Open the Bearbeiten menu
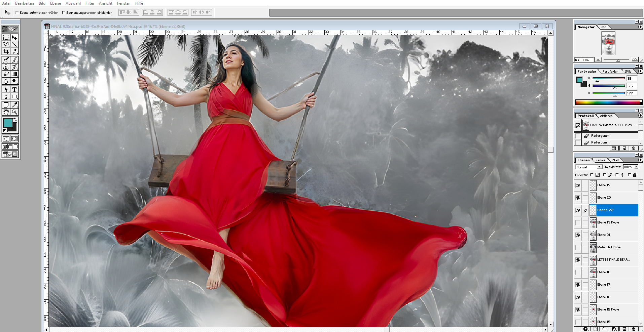The height and width of the screenshot is (332, 644). [25, 3]
